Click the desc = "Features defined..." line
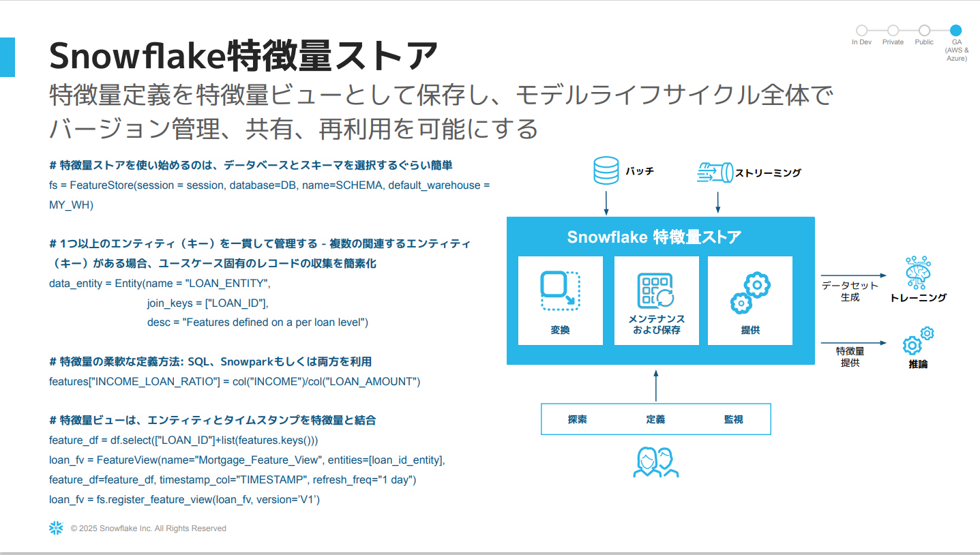The width and height of the screenshot is (980, 555). 258,322
